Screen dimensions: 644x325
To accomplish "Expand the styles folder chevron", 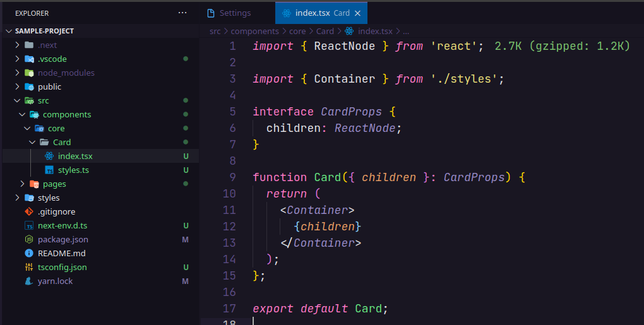I will [x=17, y=198].
